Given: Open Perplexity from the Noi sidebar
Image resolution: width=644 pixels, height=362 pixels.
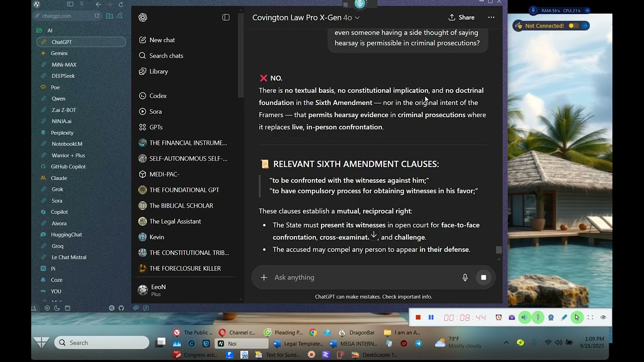Looking at the screenshot, I should [x=62, y=133].
